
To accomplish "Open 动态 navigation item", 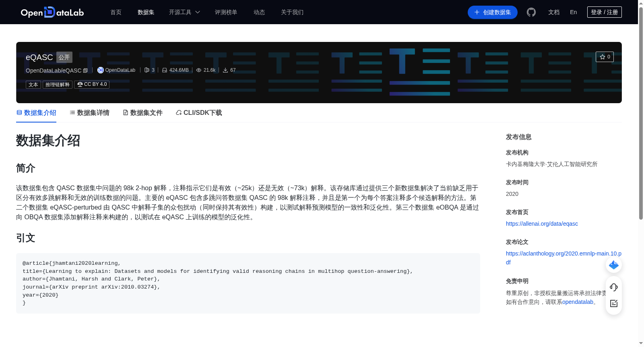I will pyautogui.click(x=259, y=12).
